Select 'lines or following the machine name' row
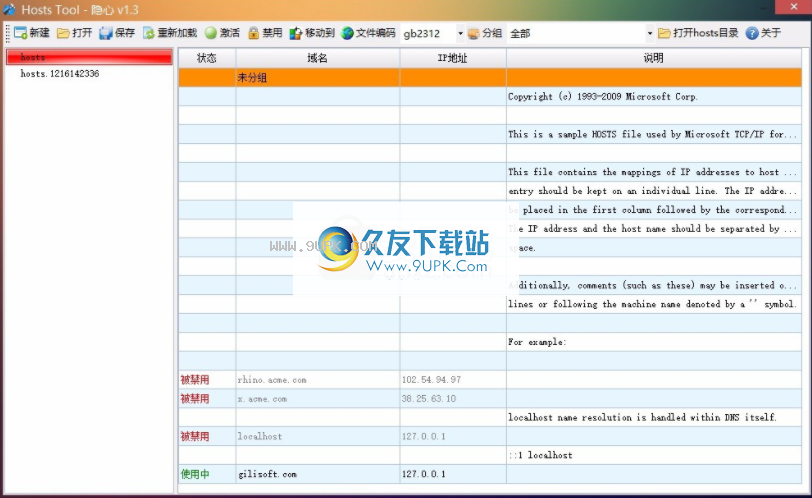Image resolution: width=812 pixels, height=498 pixels. tap(654, 304)
